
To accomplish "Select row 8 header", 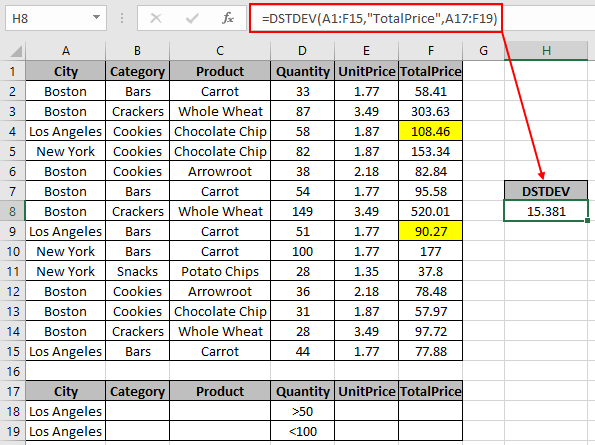I will click(x=13, y=211).
